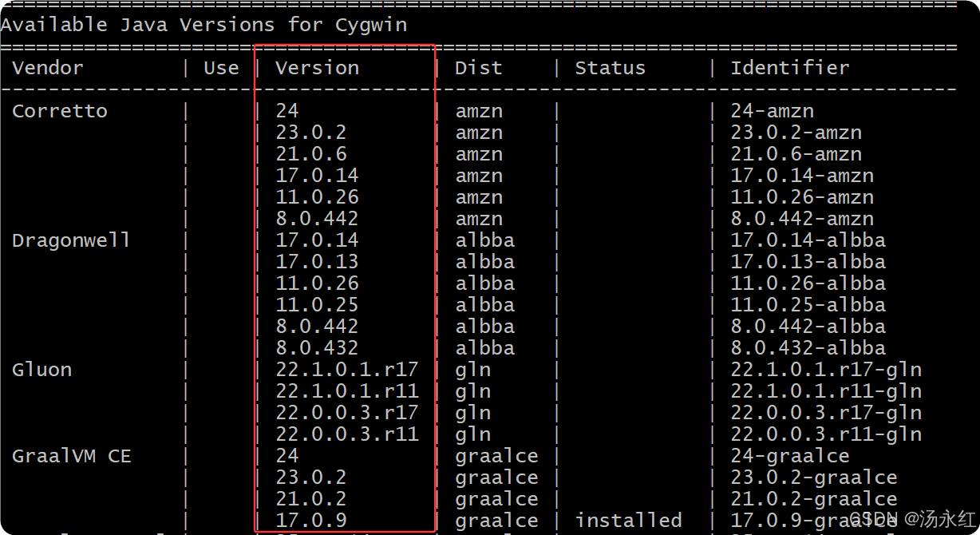The height and width of the screenshot is (535, 980).
Task: Click identifier 11.0.26-amzn
Action: point(802,197)
